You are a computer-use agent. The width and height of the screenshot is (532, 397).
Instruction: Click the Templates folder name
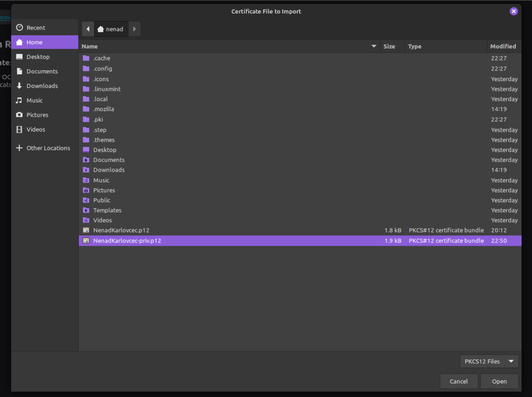[107, 210]
